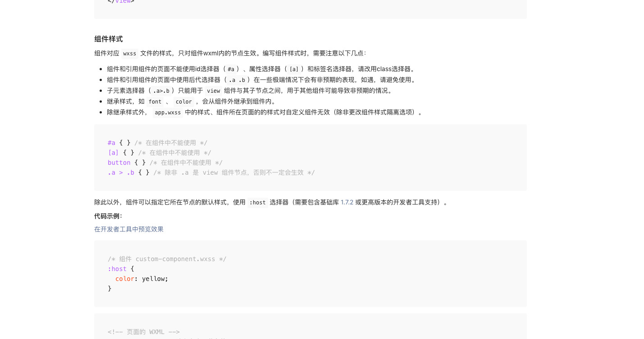Image resolution: width=644 pixels, height=339 pixels.
Task: Click the :host inline code in paragraph
Action: pyautogui.click(x=258, y=203)
